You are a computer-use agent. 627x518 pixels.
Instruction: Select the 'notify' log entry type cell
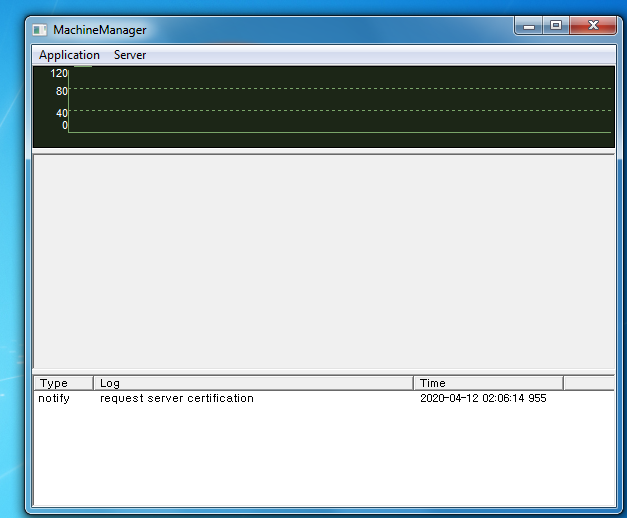[x=54, y=398]
